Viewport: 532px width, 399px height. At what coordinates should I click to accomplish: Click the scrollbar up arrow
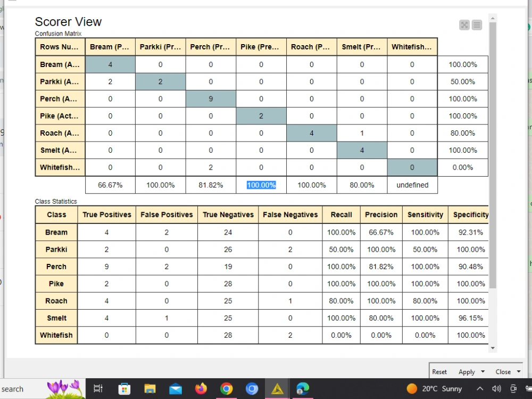coord(493,18)
